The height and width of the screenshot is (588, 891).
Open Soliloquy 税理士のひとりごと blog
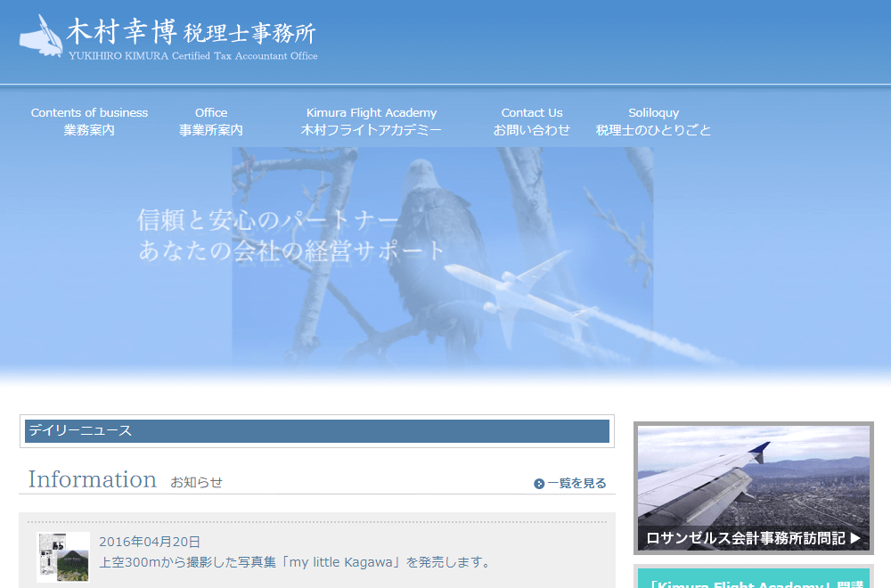(x=653, y=121)
